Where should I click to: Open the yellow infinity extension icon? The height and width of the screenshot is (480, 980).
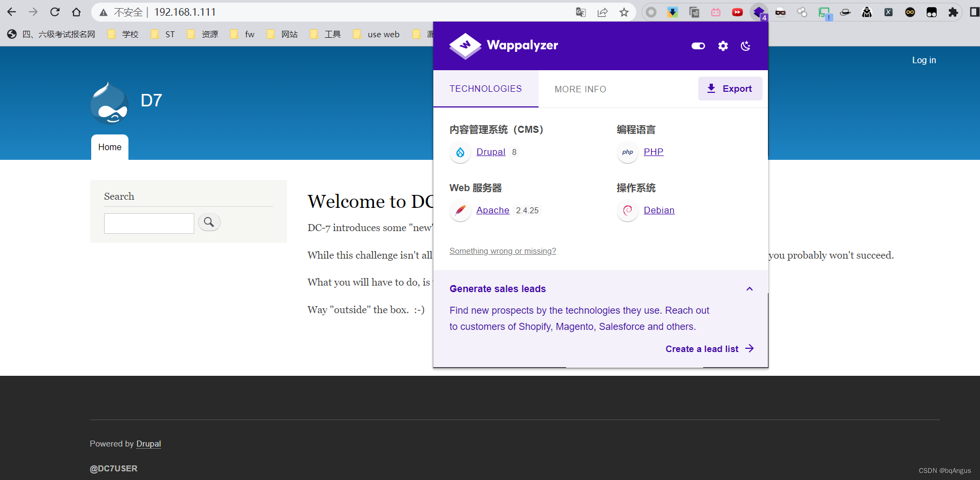tap(910, 12)
